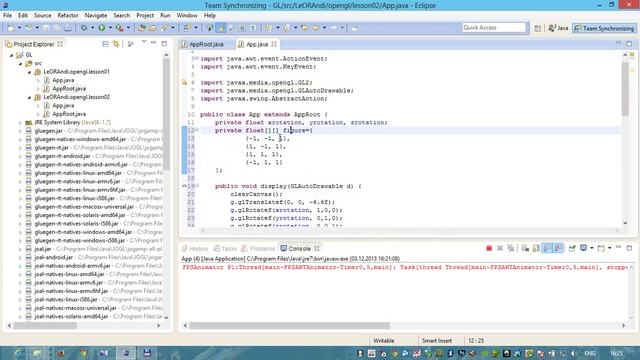
Task: Click the ENG language indicator in tray
Action: 589,353
